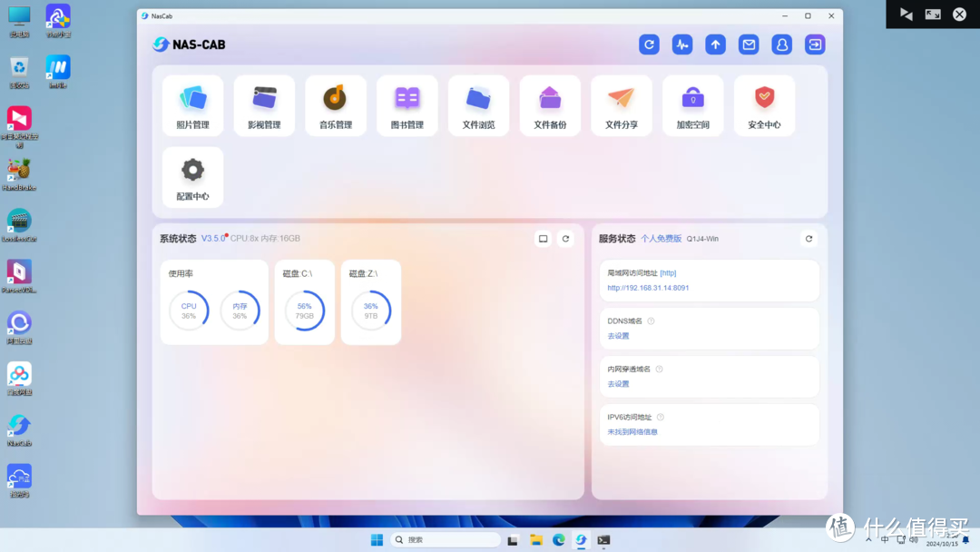Click the NAS-CAB logo in header
980x552 pixels.
(x=189, y=44)
